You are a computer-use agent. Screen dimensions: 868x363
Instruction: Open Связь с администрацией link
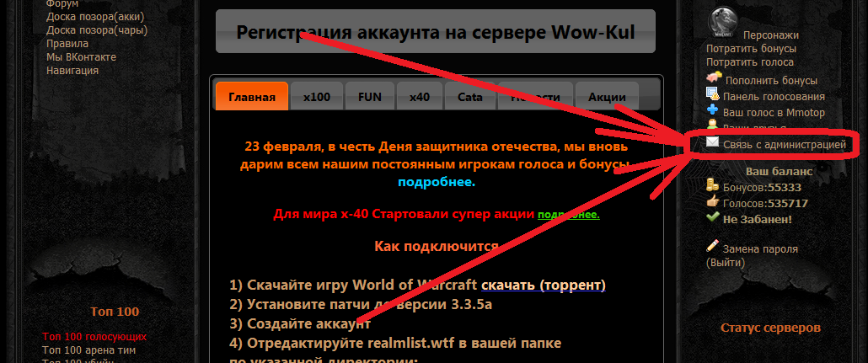pos(785,145)
